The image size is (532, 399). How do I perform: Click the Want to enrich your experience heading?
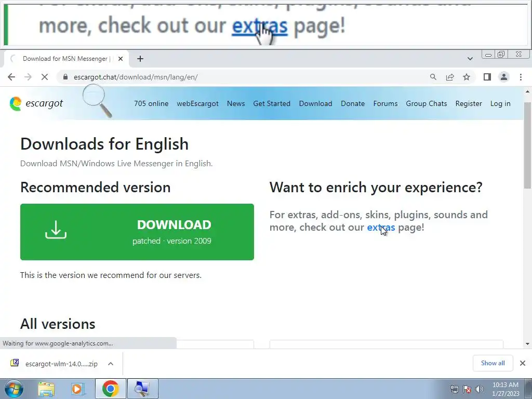tap(376, 187)
